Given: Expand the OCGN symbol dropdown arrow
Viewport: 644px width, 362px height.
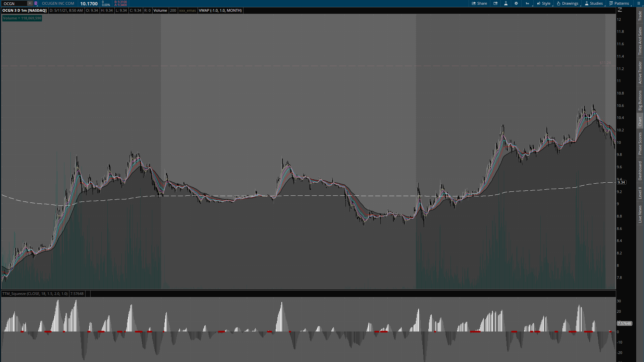Looking at the screenshot, I should click(x=30, y=3).
